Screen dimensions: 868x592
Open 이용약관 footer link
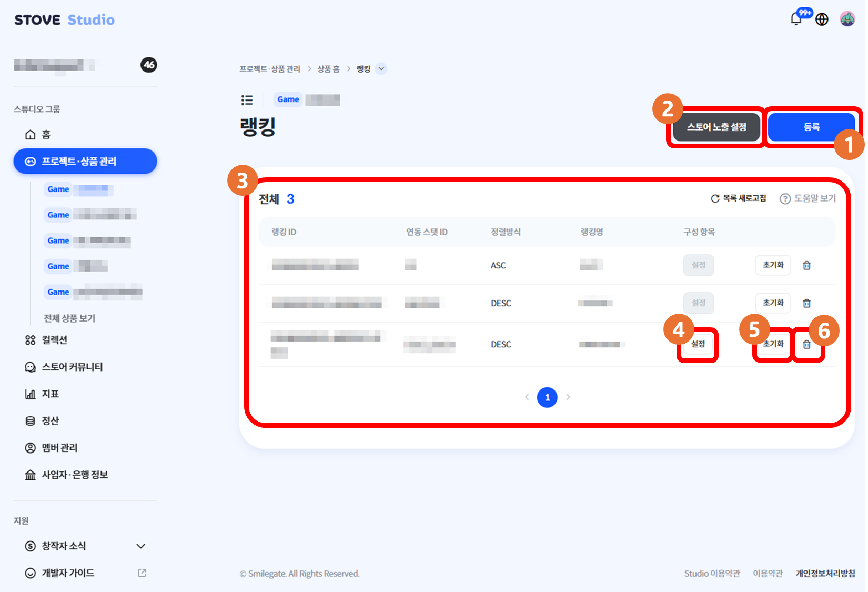[x=768, y=574]
